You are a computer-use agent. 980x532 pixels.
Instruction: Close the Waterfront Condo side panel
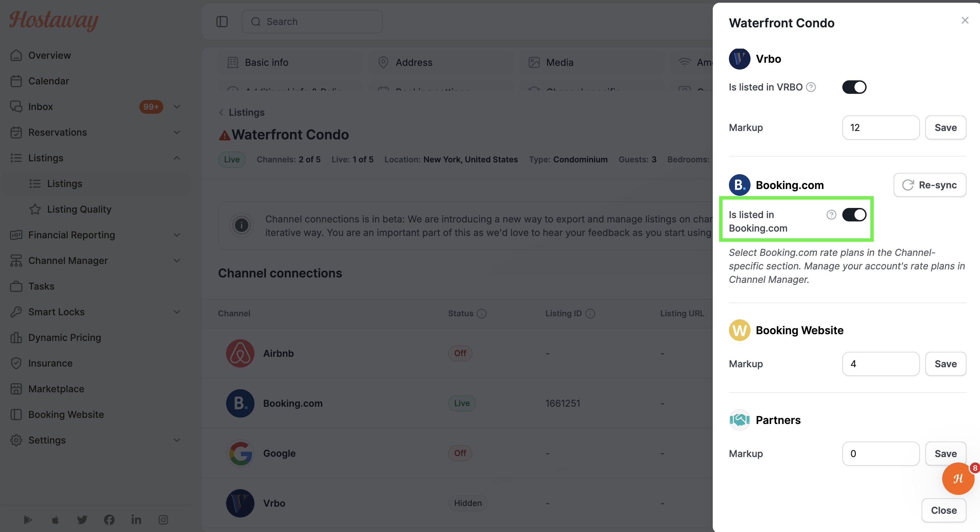click(x=965, y=21)
